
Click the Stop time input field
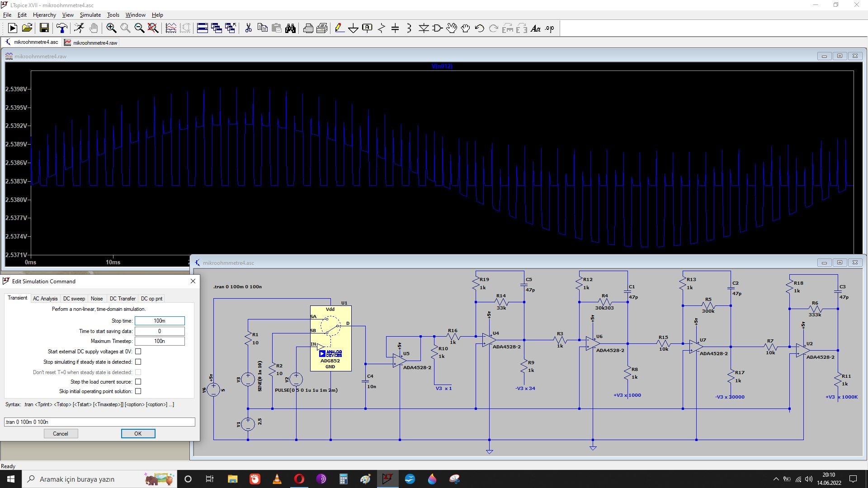point(160,321)
